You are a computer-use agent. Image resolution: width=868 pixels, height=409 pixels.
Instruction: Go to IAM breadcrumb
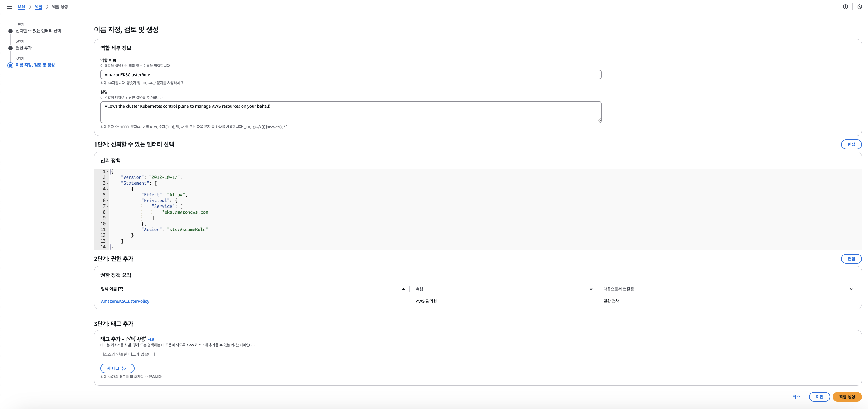(21, 7)
